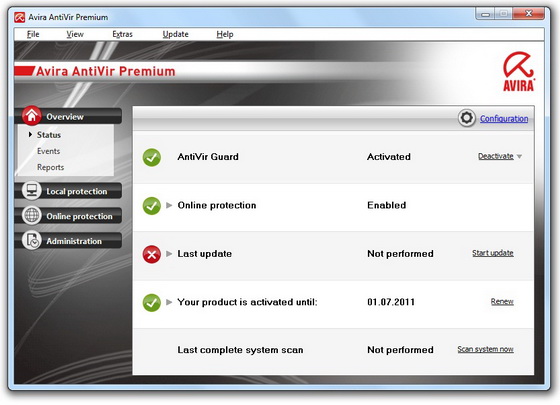The width and height of the screenshot is (560, 405).
Task: Click the Avira AntiVir Premium banner title
Action: [106, 71]
